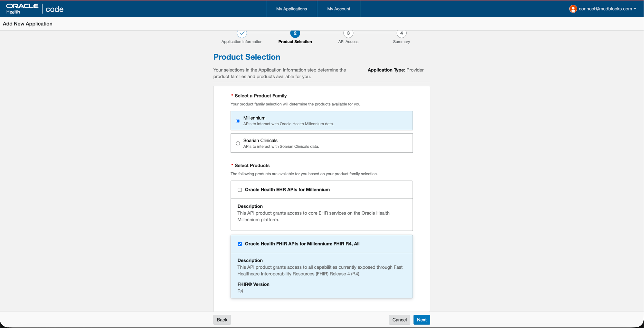Viewport: 644px width, 328px height.
Task: Uncheck Oracle Health FHIR APIs for Millennium
Action: click(240, 244)
